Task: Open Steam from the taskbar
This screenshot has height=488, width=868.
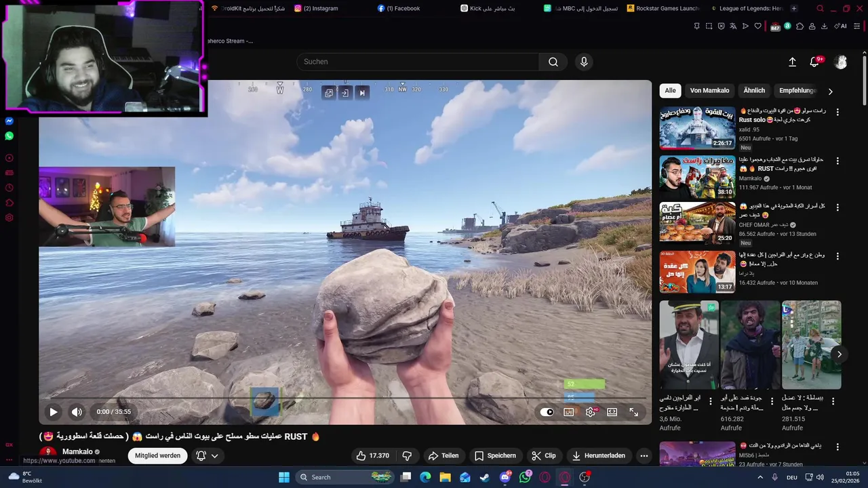Action: [484, 477]
